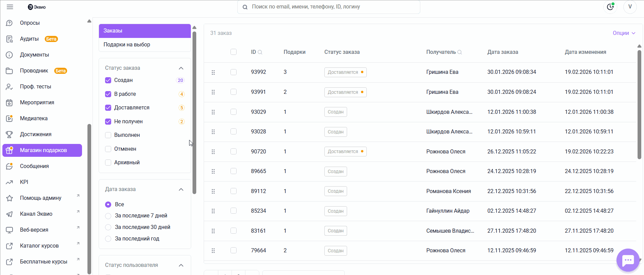The image size is (644, 275).
Task: Click the search icon beside ID column
Action: (x=260, y=52)
